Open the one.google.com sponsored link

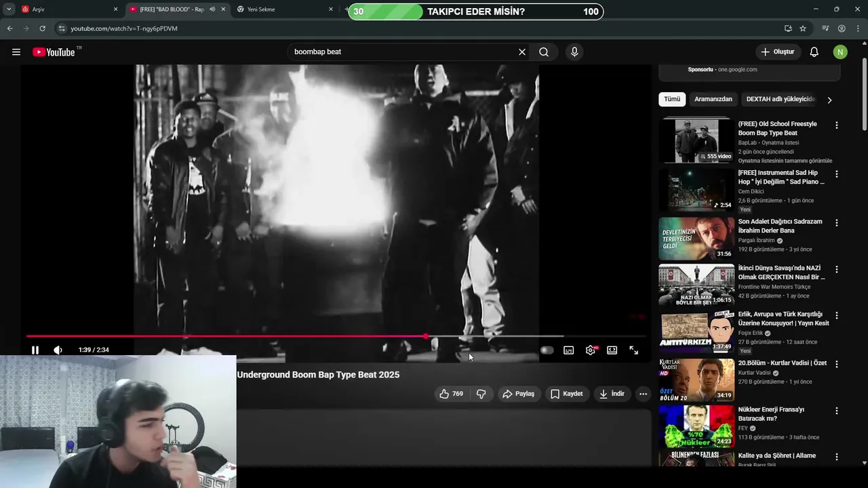738,70
